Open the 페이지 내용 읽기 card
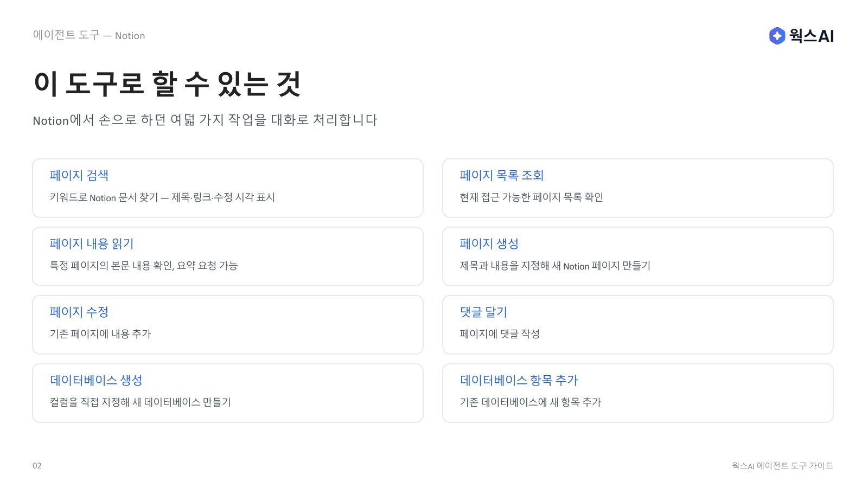The image size is (868, 488). [x=228, y=256]
